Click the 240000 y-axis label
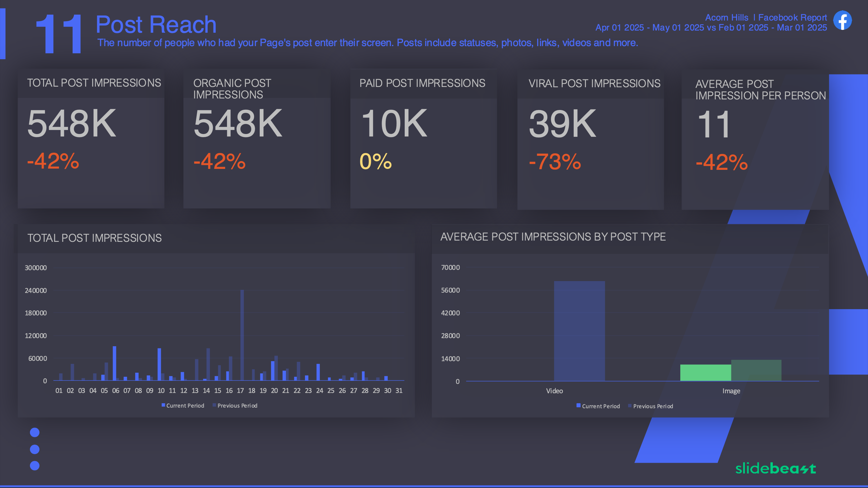Image resolution: width=868 pixels, height=488 pixels. click(x=36, y=291)
